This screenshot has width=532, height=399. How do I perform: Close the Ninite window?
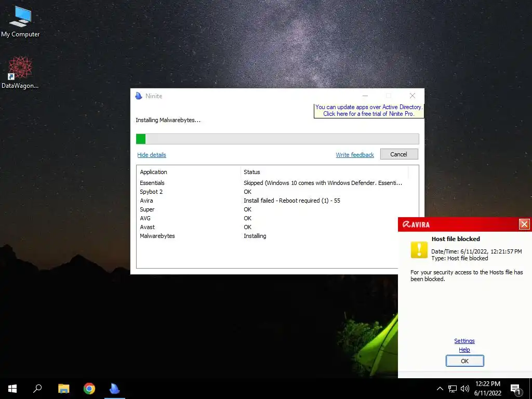[412, 96]
